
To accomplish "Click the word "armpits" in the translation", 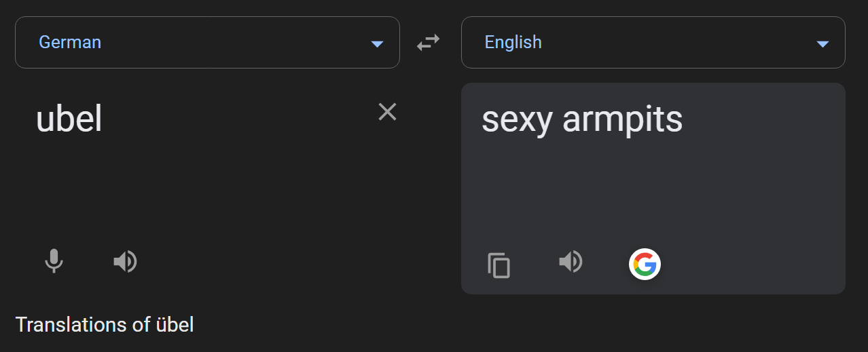I will 623,120.
